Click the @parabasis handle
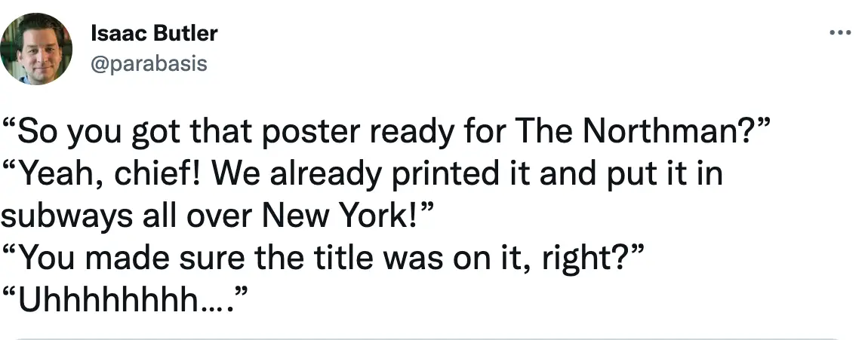Screen dimensions: 868x340 pos(148,63)
